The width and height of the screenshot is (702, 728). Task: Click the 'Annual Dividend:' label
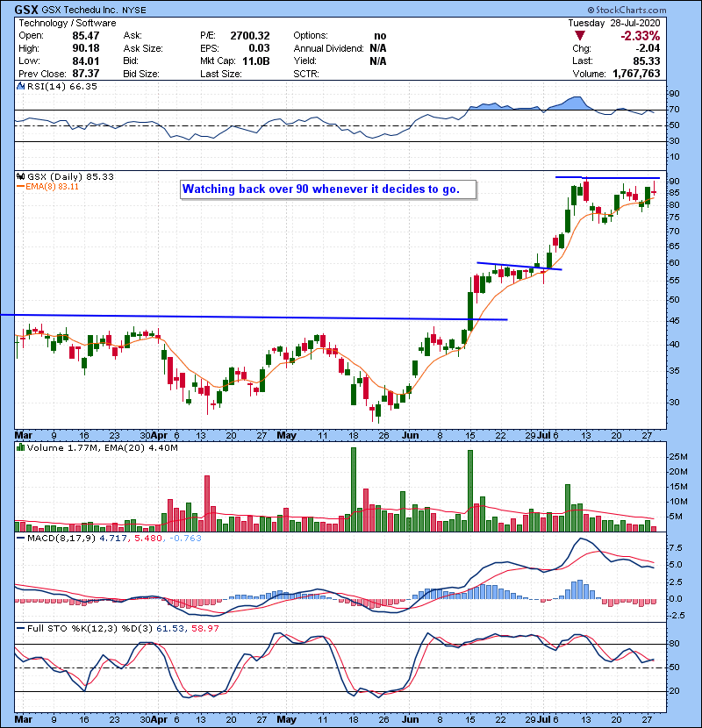coord(328,48)
